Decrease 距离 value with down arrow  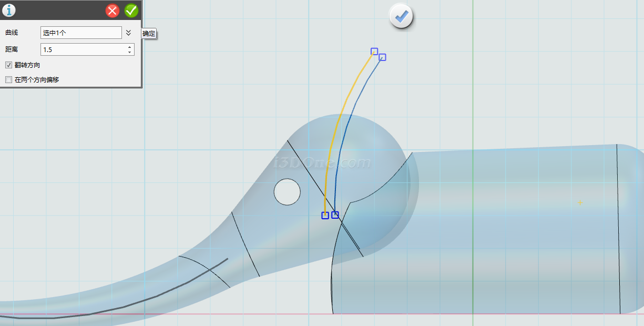(129, 52)
